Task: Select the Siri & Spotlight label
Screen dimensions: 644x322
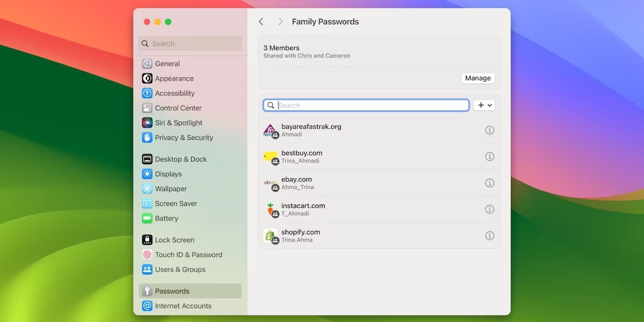Action: coord(179,123)
